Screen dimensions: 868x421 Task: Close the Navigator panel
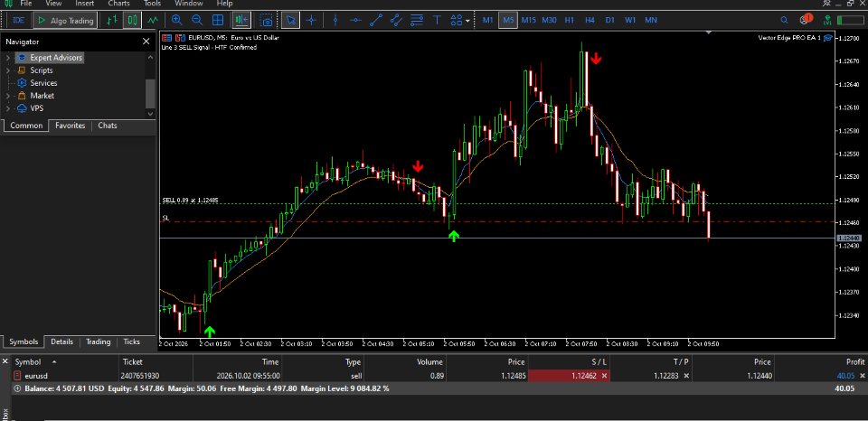coord(146,42)
